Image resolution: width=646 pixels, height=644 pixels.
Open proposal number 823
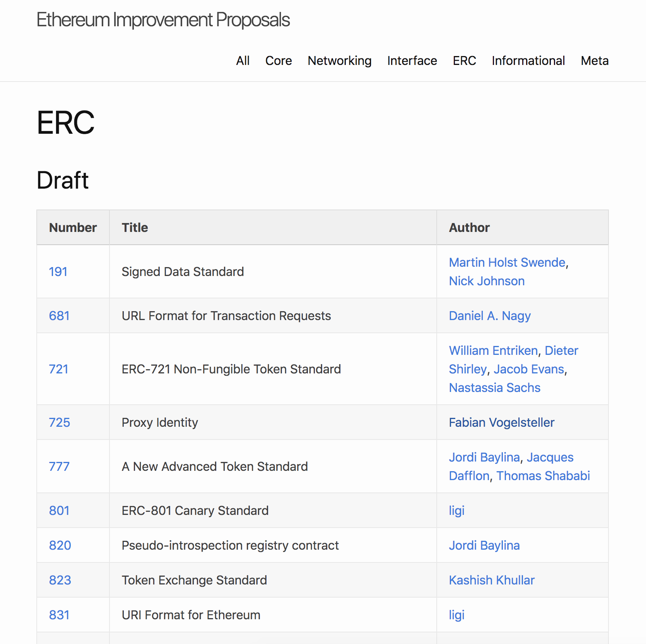tap(60, 580)
